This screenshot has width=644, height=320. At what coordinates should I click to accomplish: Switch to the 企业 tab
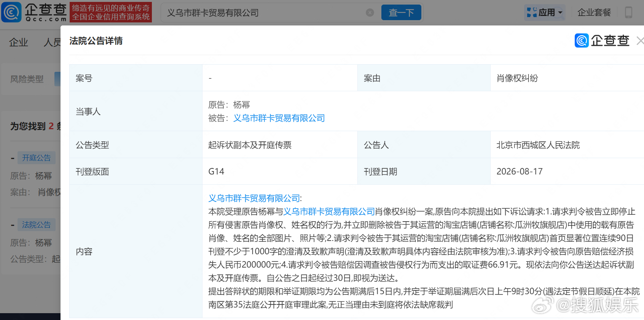tap(19, 42)
